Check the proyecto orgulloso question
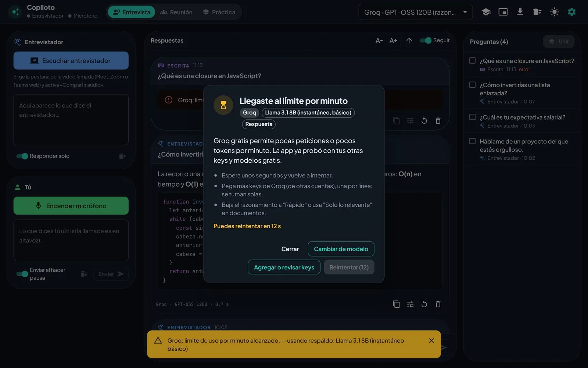Screen dimensions: 588x368 (x=473, y=141)
